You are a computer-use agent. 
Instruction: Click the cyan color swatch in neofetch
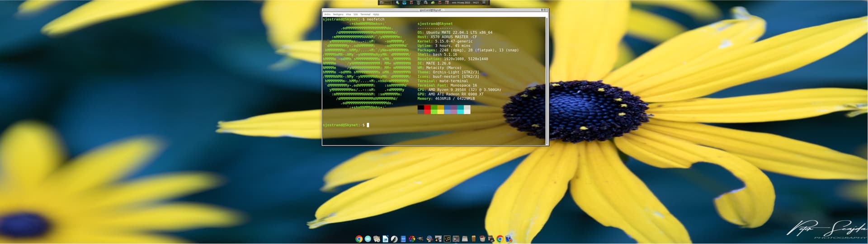point(460,109)
